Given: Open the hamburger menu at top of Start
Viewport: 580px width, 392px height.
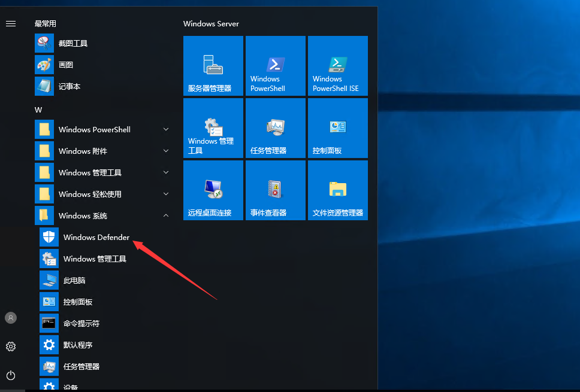Looking at the screenshot, I should pos(11,24).
